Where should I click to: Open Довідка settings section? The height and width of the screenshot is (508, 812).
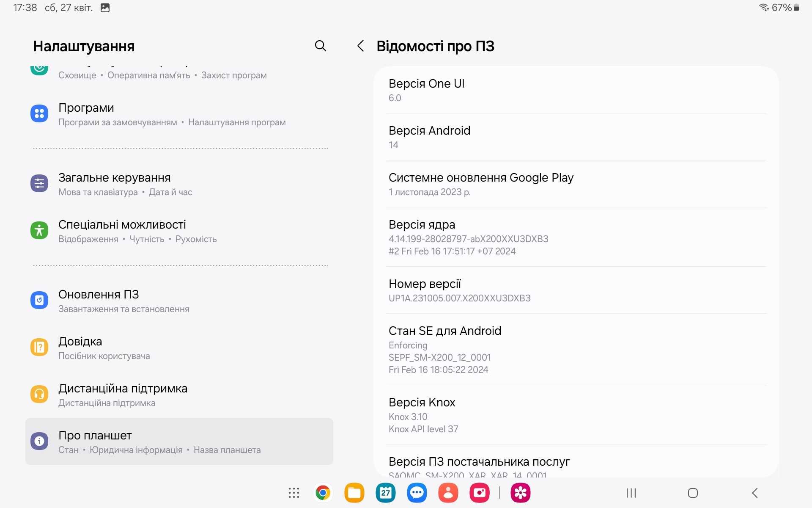pos(179,348)
